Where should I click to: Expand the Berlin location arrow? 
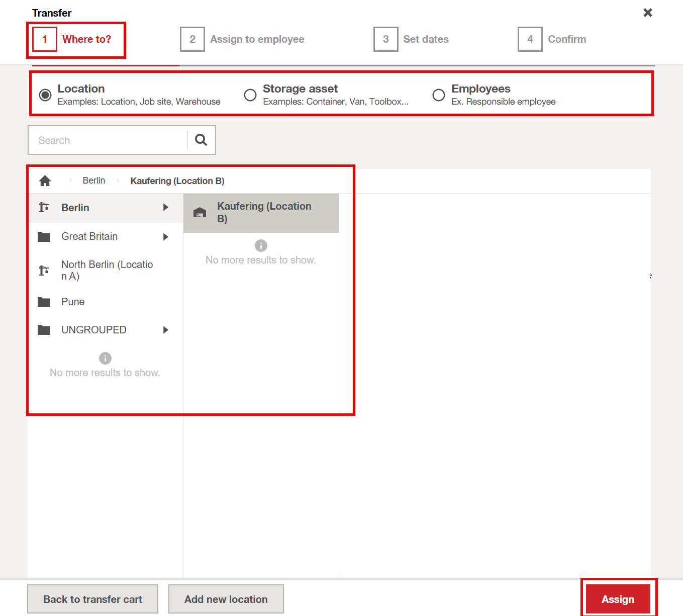166,207
